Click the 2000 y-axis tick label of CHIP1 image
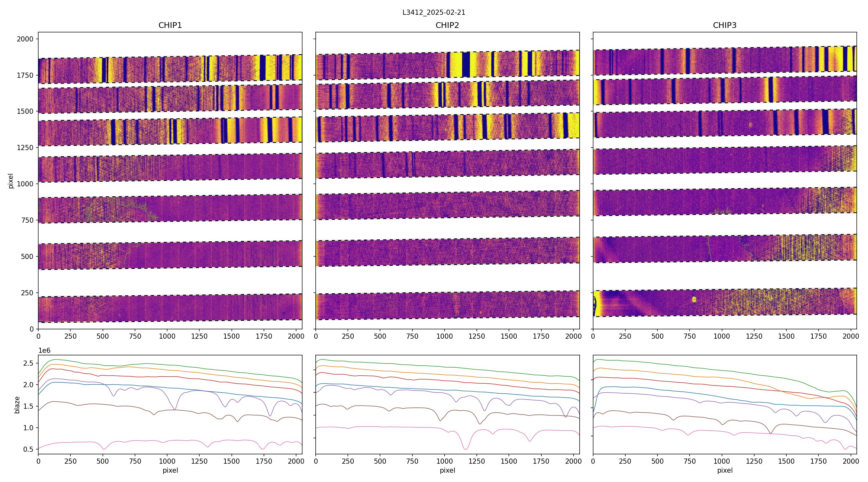The height and width of the screenshot is (482, 868). click(x=25, y=39)
